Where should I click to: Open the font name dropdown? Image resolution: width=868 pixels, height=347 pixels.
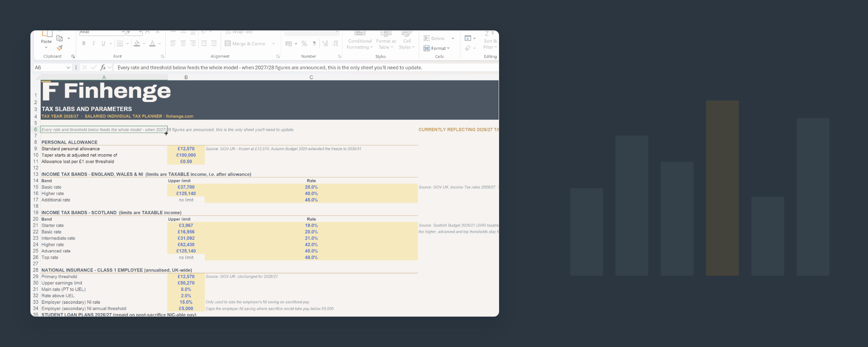pyautogui.click(x=123, y=32)
